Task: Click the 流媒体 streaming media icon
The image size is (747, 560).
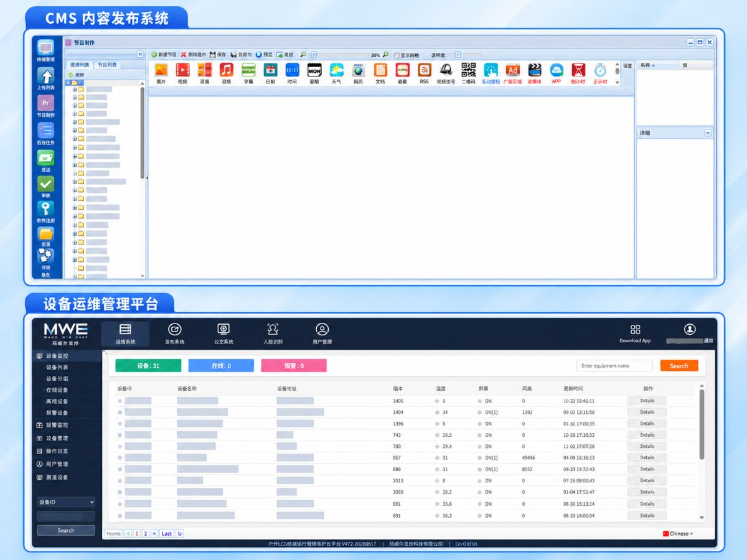Action: (x=534, y=73)
